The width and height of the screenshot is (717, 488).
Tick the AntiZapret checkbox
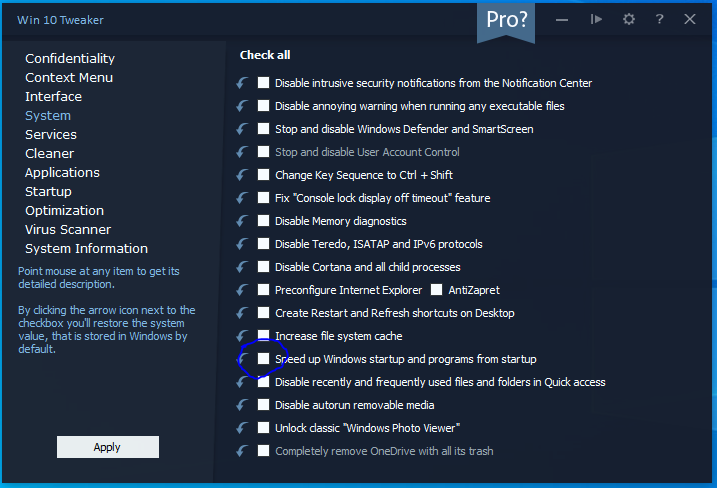(437, 290)
